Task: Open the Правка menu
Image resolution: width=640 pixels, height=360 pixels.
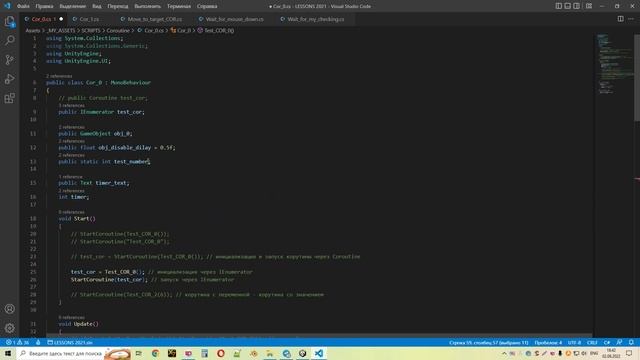Action: [x=44, y=6]
